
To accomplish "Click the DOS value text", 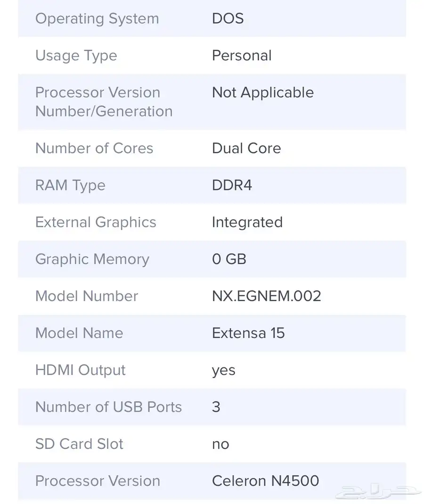I will coord(228,18).
